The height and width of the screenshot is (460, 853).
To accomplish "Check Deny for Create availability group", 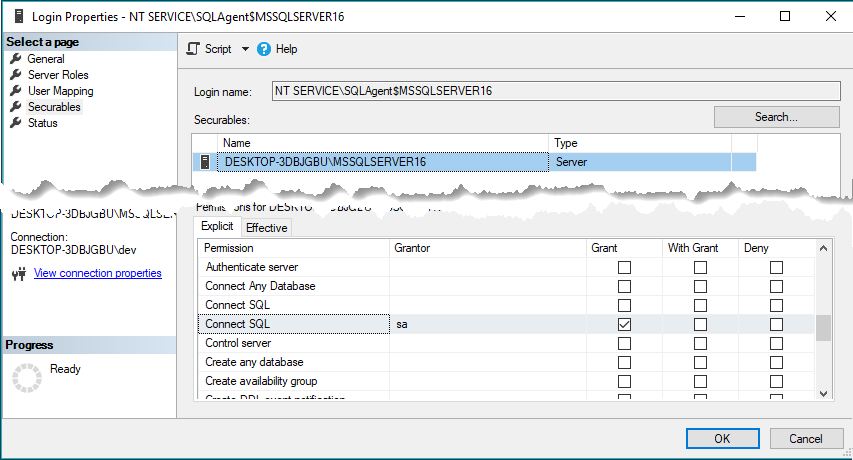I will coord(776,382).
